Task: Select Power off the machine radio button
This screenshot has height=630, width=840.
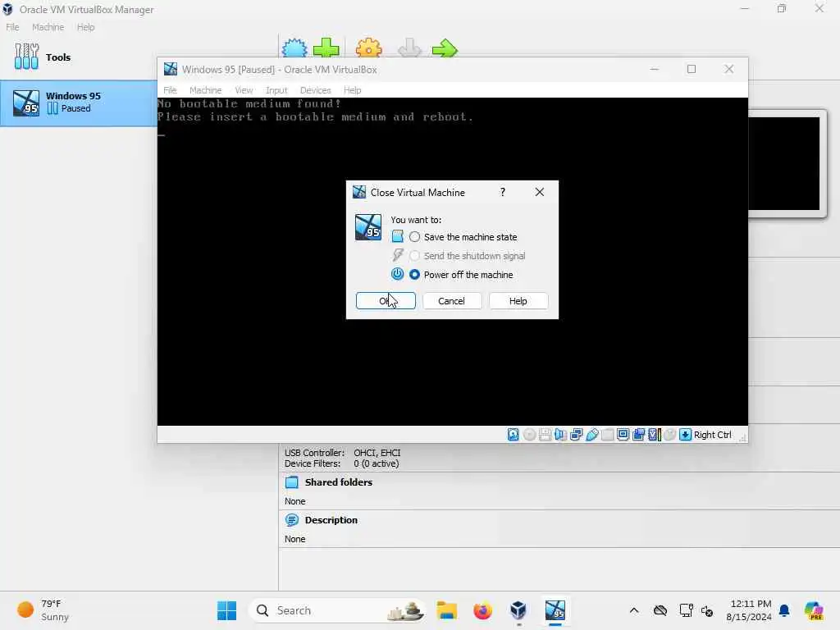Action: tap(414, 274)
